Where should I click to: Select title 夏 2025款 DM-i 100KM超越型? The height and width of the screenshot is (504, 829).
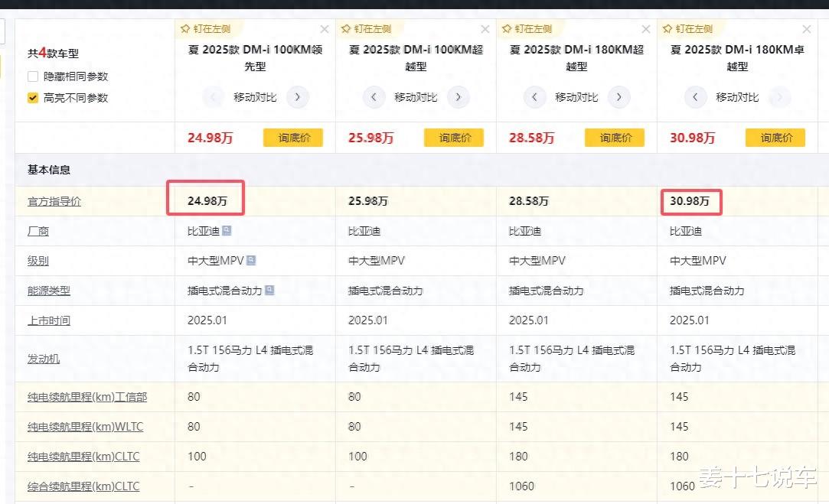416,57
